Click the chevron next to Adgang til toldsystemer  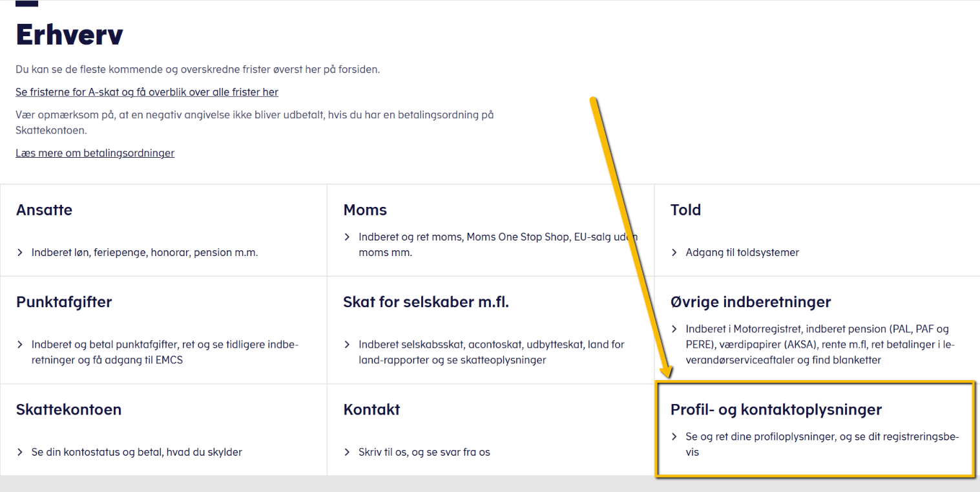point(674,253)
